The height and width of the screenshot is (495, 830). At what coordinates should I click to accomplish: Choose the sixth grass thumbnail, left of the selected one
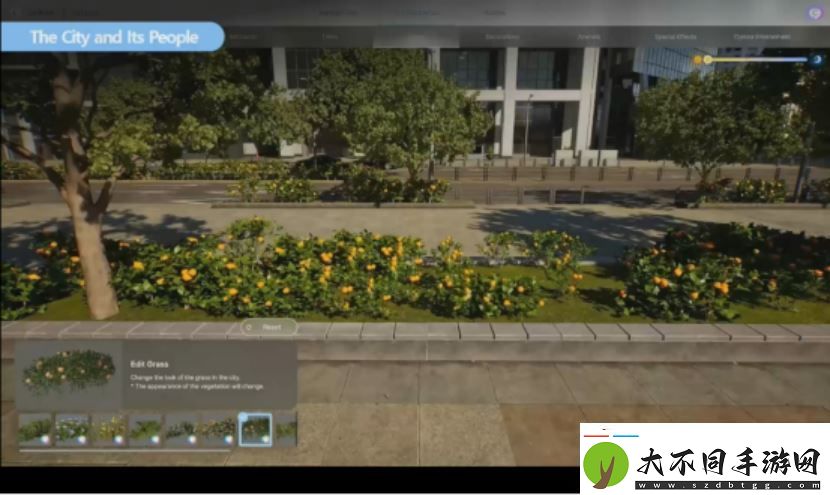point(220,429)
